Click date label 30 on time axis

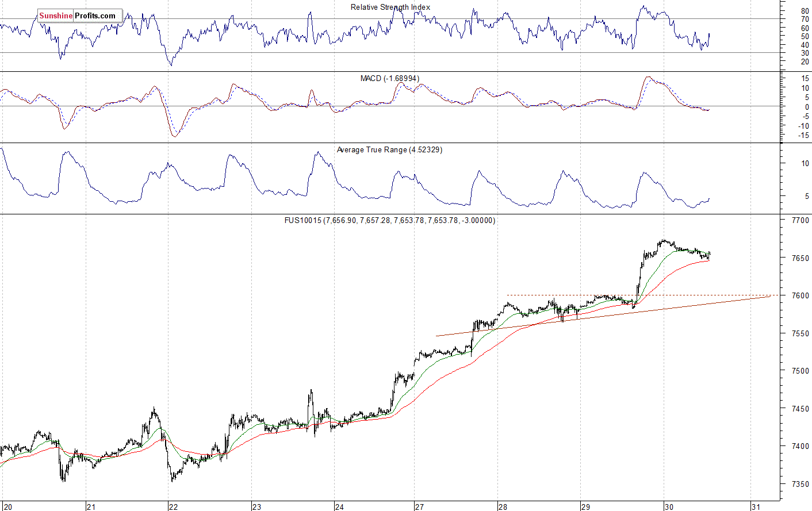669,507
